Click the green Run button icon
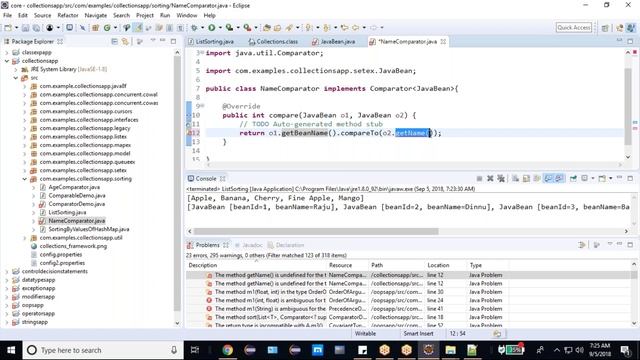Screen dimensions: 640x360 tap(211, 28)
